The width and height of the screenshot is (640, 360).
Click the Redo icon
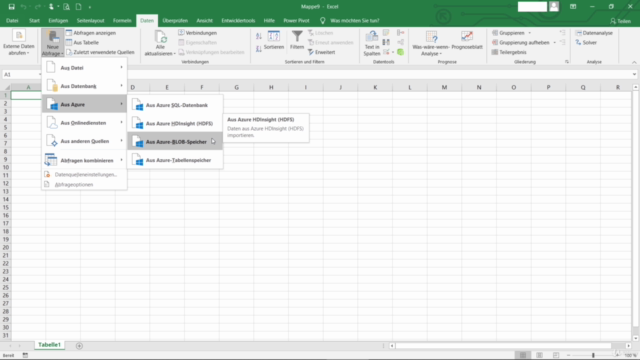[38, 7]
